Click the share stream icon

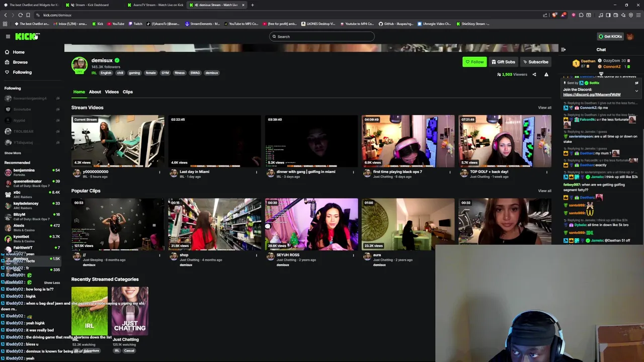point(534,74)
